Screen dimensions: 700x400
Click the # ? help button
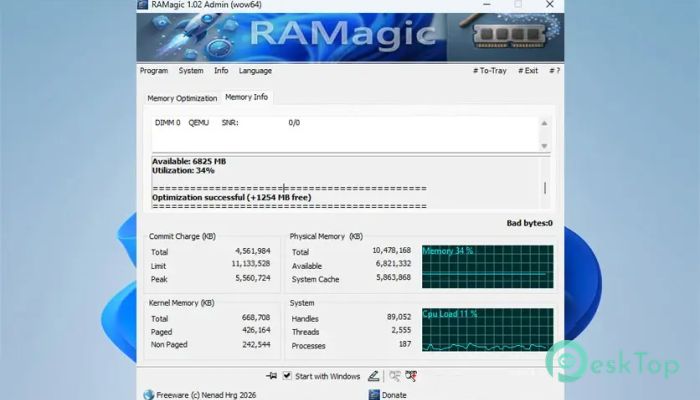(554, 71)
